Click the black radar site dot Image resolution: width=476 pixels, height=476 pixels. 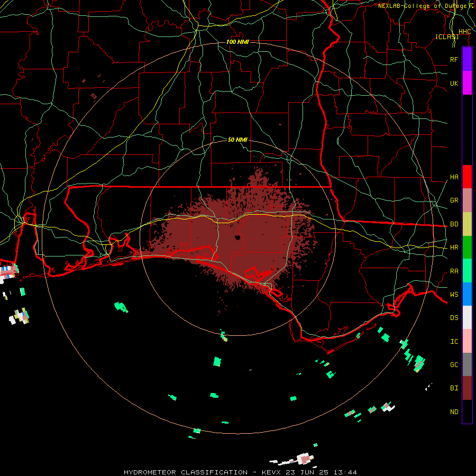point(237,237)
